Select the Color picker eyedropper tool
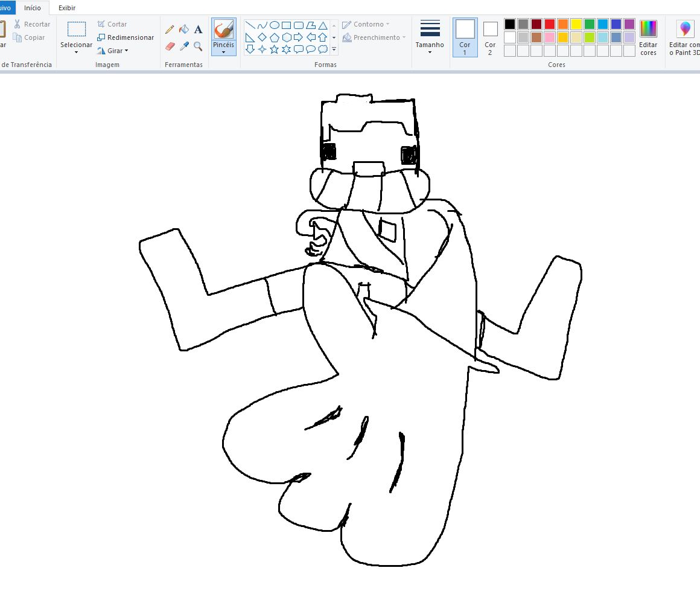 pyautogui.click(x=184, y=46)
